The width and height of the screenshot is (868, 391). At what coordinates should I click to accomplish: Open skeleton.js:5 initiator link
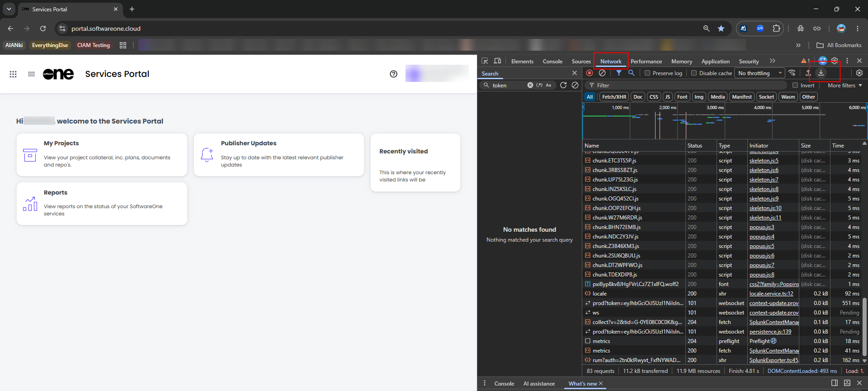click(x=764, y=161)
